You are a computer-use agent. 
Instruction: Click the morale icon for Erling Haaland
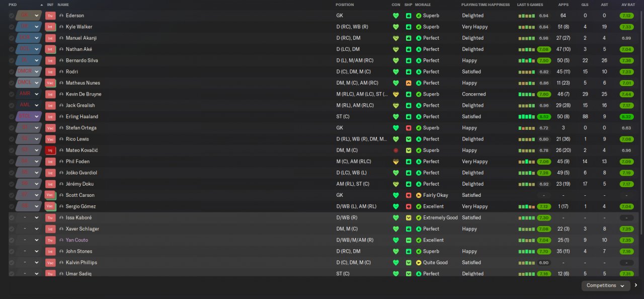point(419,117)
